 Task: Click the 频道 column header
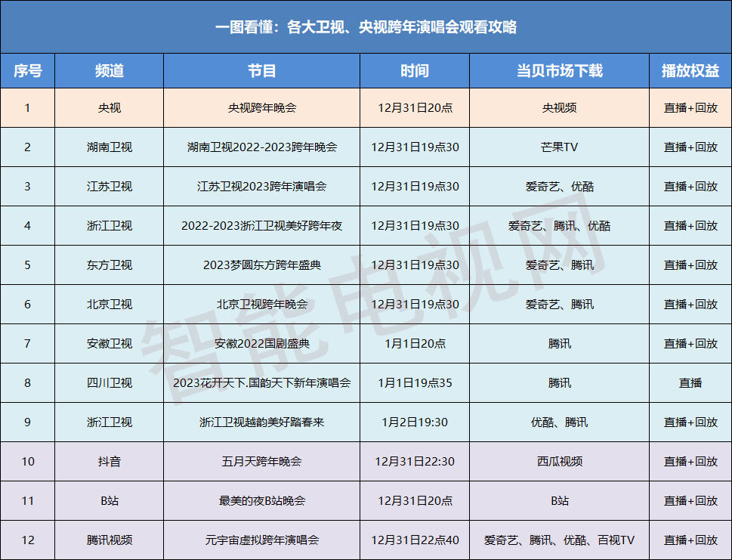click(x=110, y=70)
